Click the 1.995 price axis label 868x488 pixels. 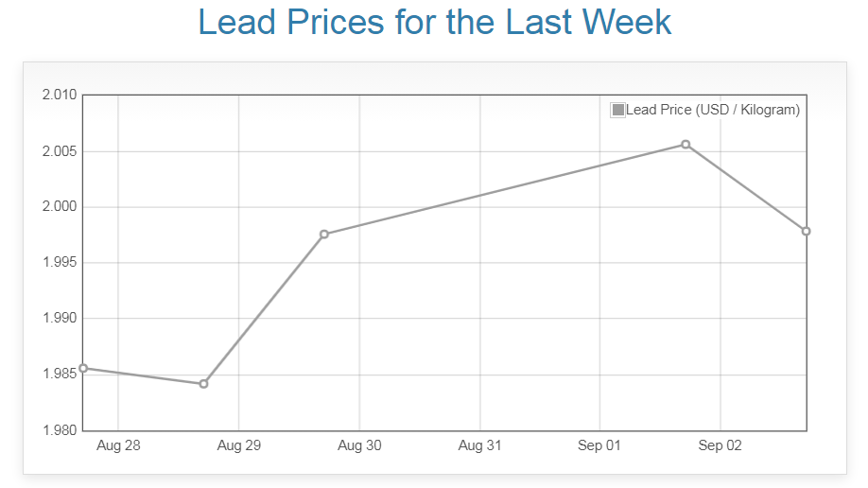(59, 263)
